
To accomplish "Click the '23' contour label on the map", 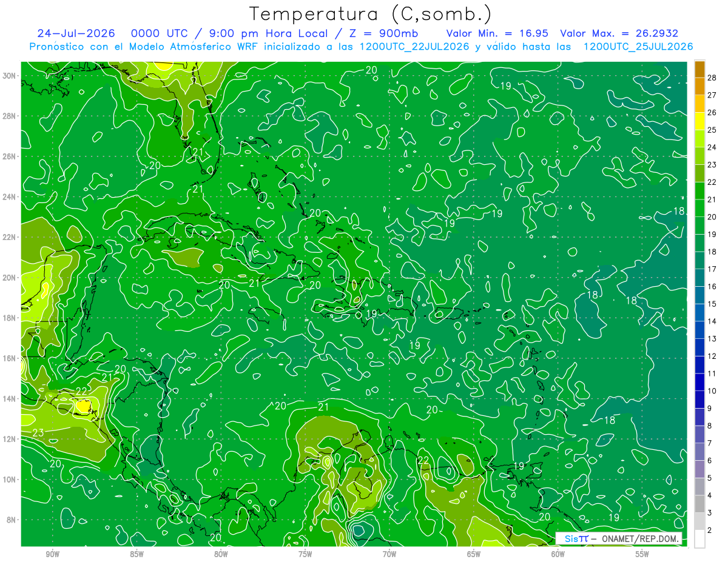I will (38, 433).
